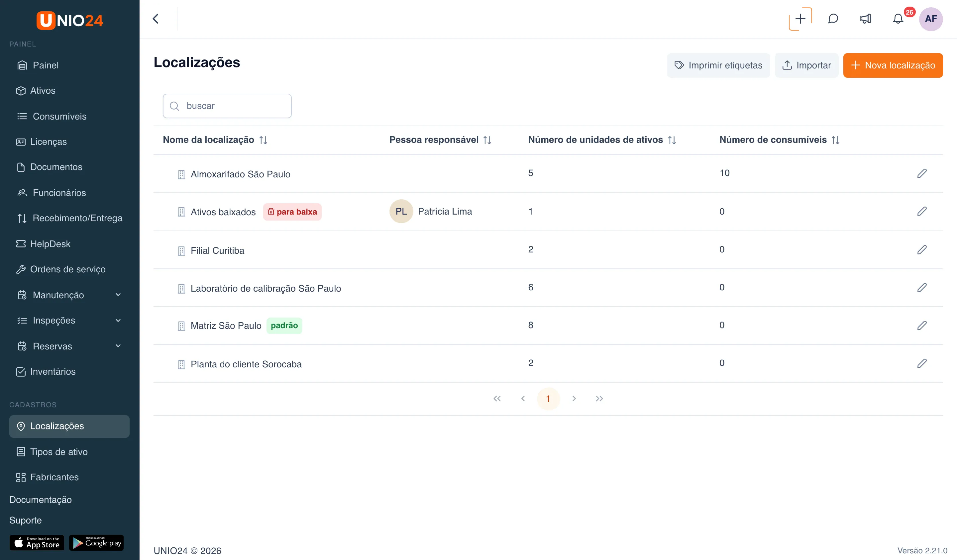This screenshot has width=957, height=560.
Task: Click the Google Play download badge
Action: (x=96, y=542)
